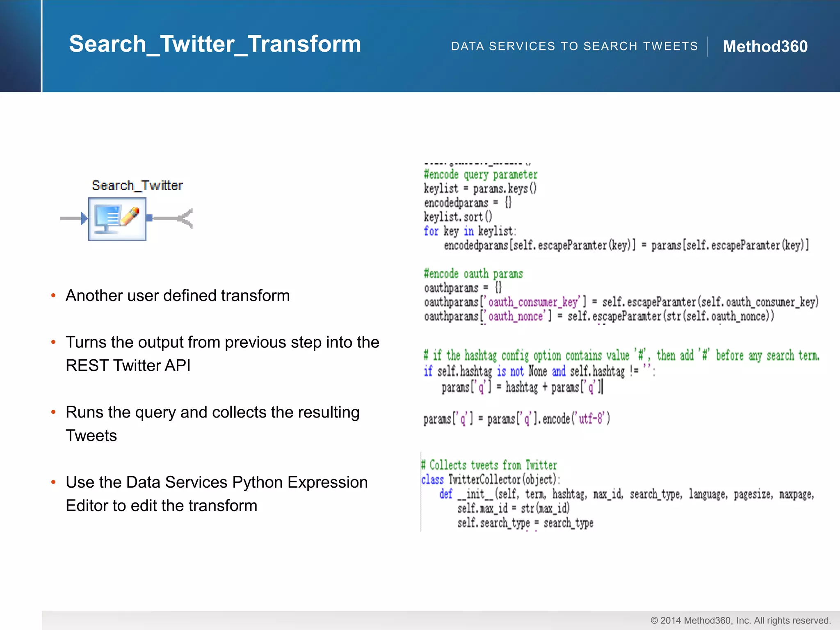The width and height of the screenshot is (840, 630).
Task: Click the 2014 Method360 copyright footer
Action: (740, 621)
